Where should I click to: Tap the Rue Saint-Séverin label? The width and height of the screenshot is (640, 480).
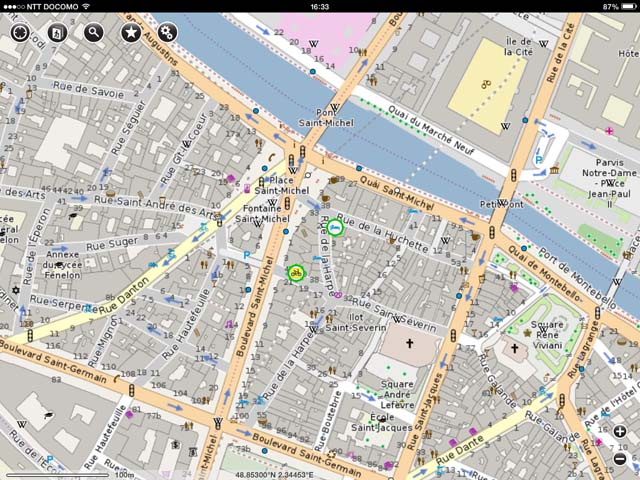394,315
